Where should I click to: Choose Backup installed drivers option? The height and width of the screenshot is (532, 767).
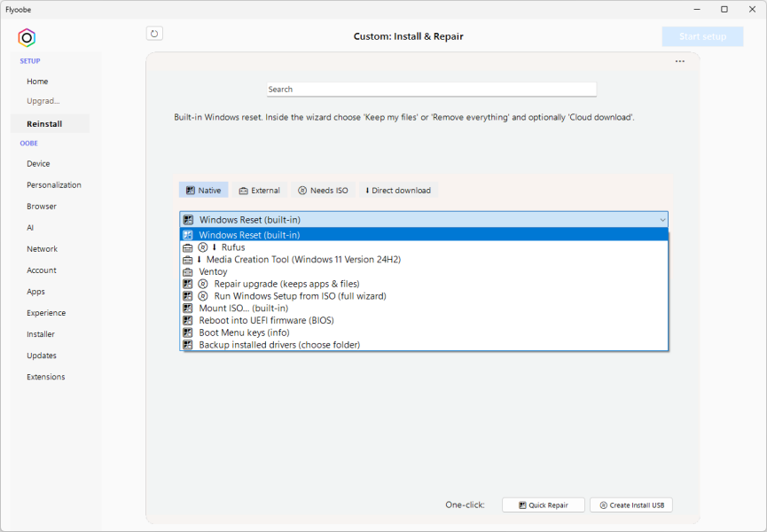[279, 345]
